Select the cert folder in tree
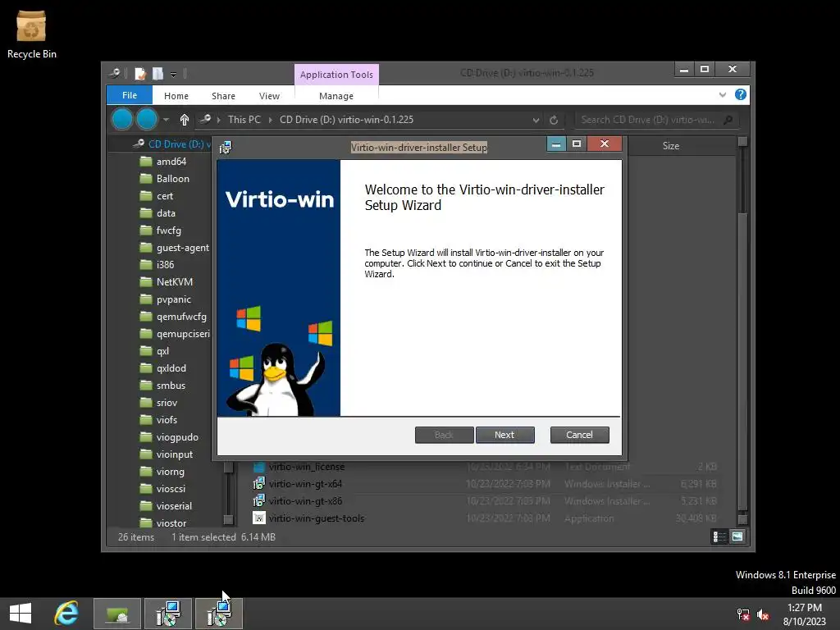The image size is (840, 630). coord(157,196)
